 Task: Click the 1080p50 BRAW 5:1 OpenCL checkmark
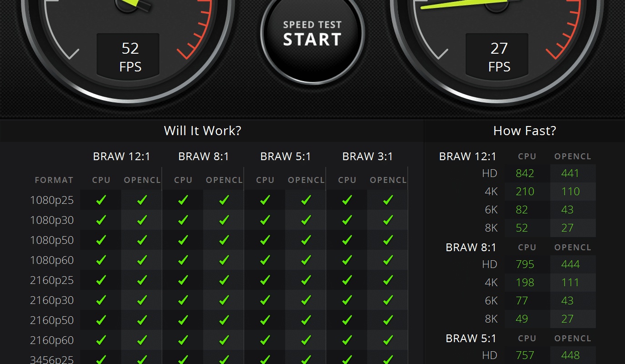click(306, 240)
